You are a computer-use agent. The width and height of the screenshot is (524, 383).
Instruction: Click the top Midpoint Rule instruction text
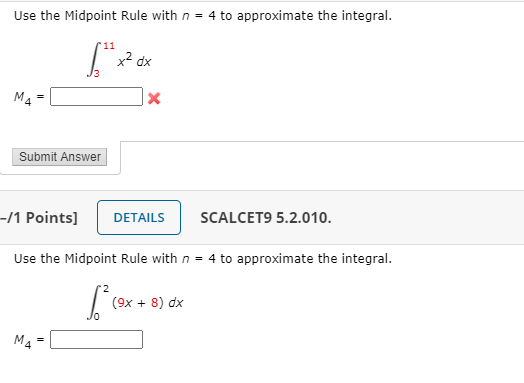click(203, 16)
